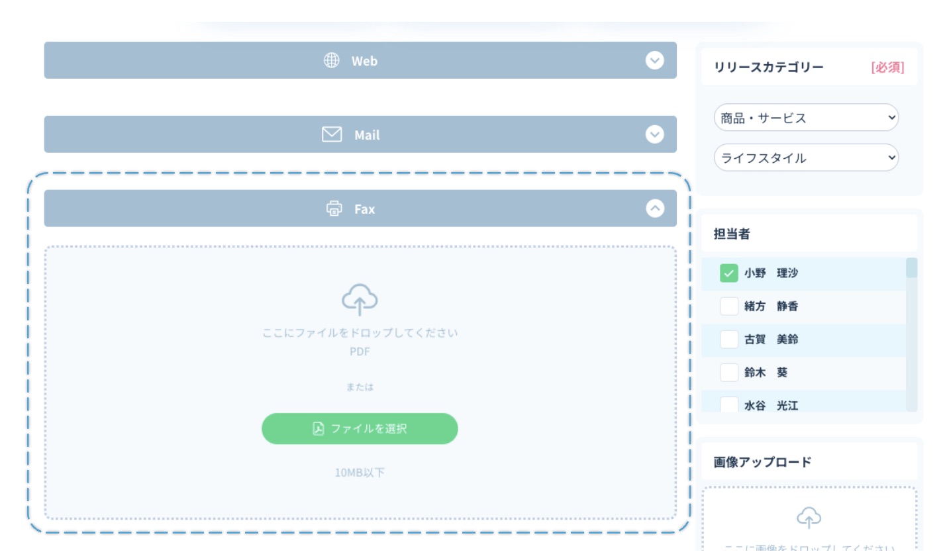
Task: Click the envelope icon in Mail header
Action: pyautogui.click(x=331, y=134)
